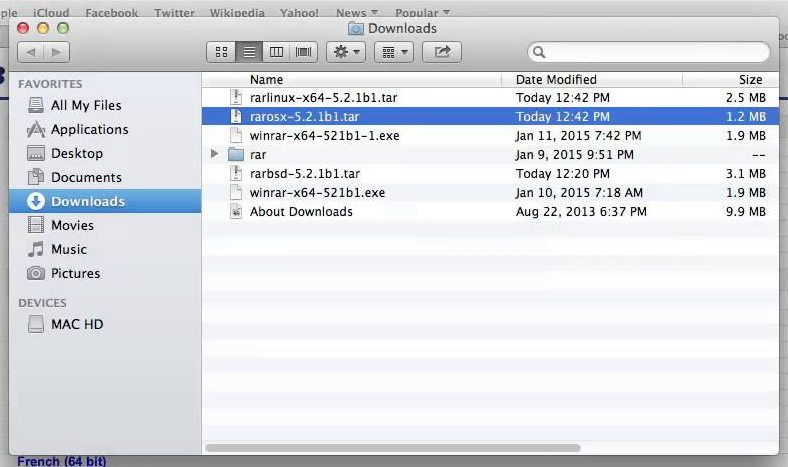This screenshot has height=467, width=788.
Task: Click the rarbsd tar archive icon
Action: coord(236,173)
